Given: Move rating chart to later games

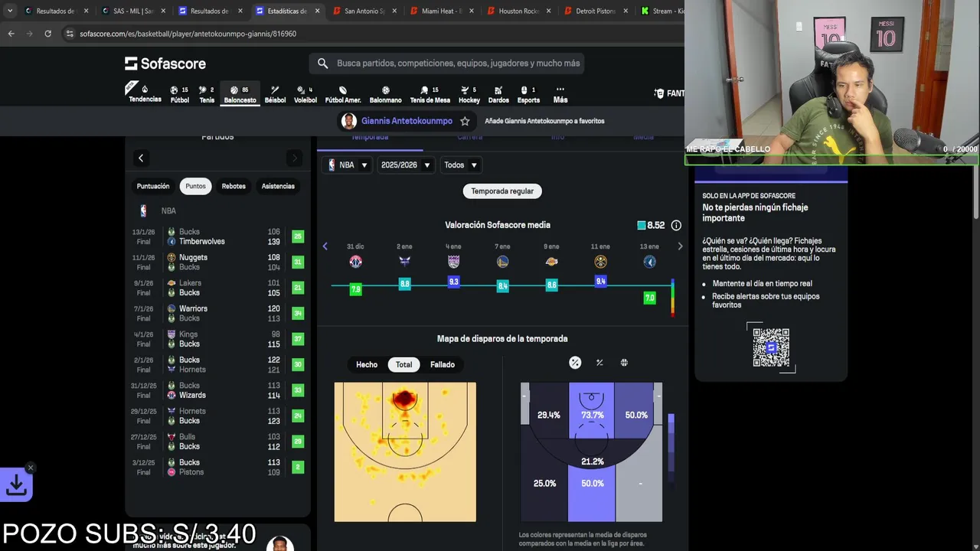Looking at the screenshot, I should (680, 246).
